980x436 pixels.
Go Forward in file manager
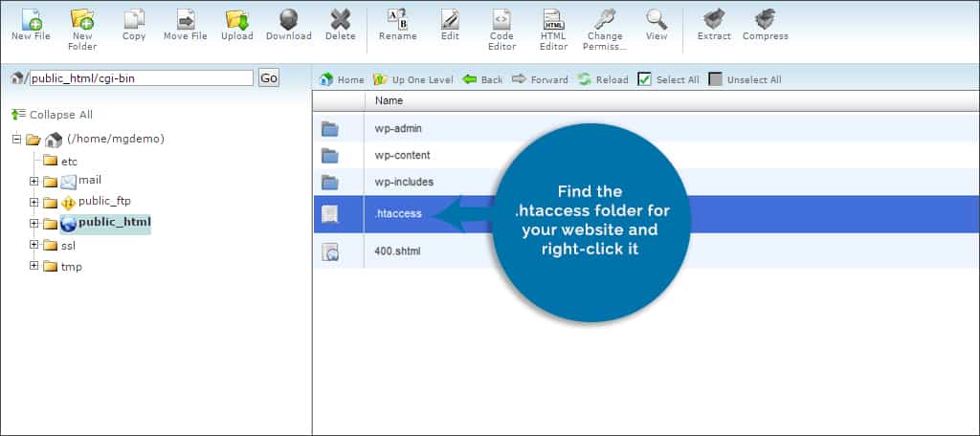540,79
